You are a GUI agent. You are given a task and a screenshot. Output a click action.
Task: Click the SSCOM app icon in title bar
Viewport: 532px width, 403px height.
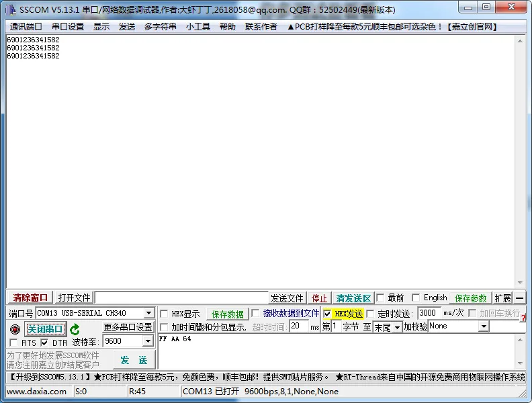(11, 9)
